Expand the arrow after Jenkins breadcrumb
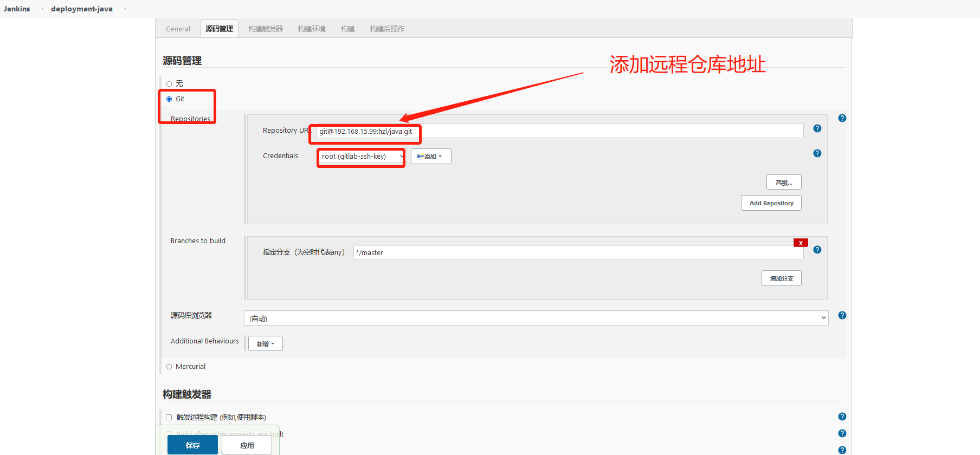The image size is (980, 455). [x=42, y=9]
